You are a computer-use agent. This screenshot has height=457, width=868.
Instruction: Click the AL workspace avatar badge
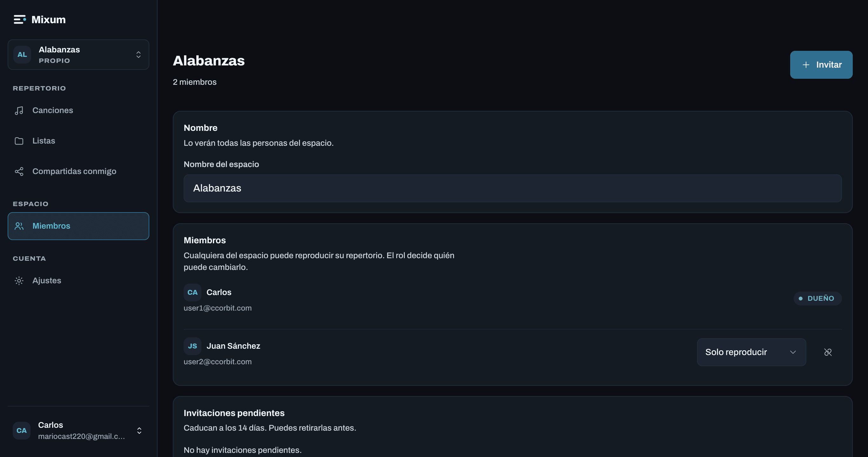pyautogui.click(x=22, y=55)
